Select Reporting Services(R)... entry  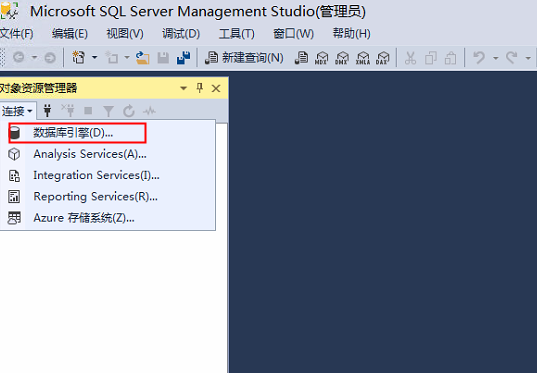tap(108, 197)
